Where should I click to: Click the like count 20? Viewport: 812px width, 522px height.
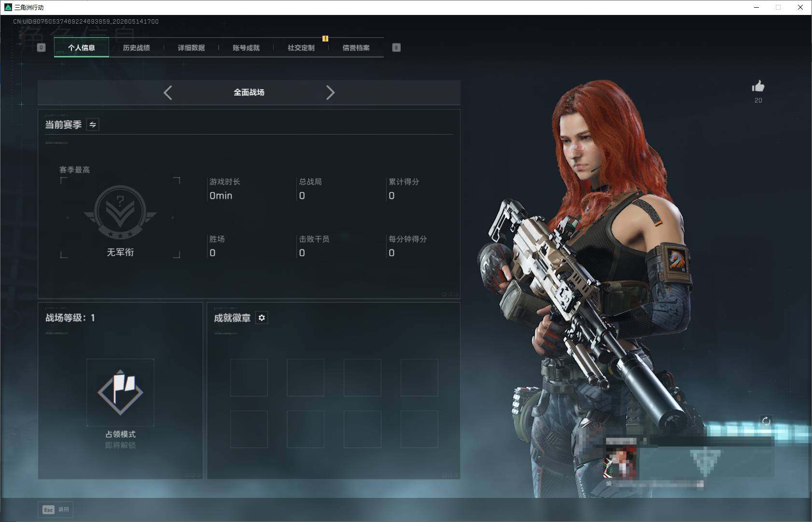758,100
